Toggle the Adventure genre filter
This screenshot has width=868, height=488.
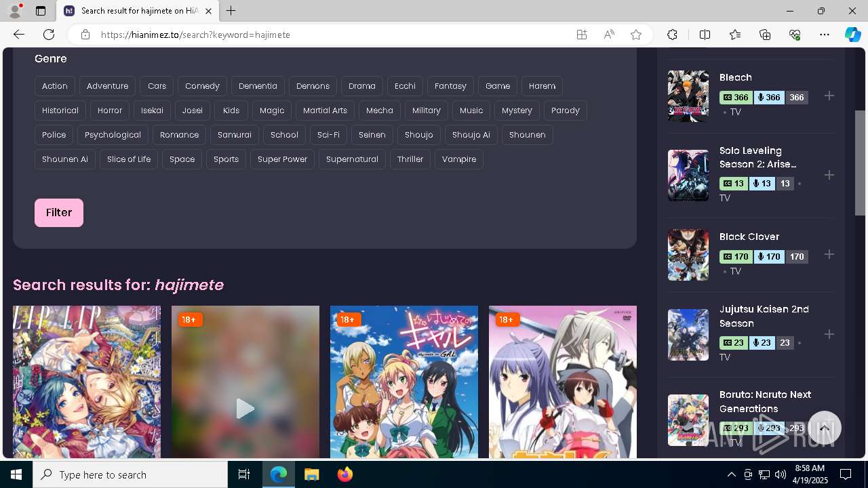[x=107, y=86]
